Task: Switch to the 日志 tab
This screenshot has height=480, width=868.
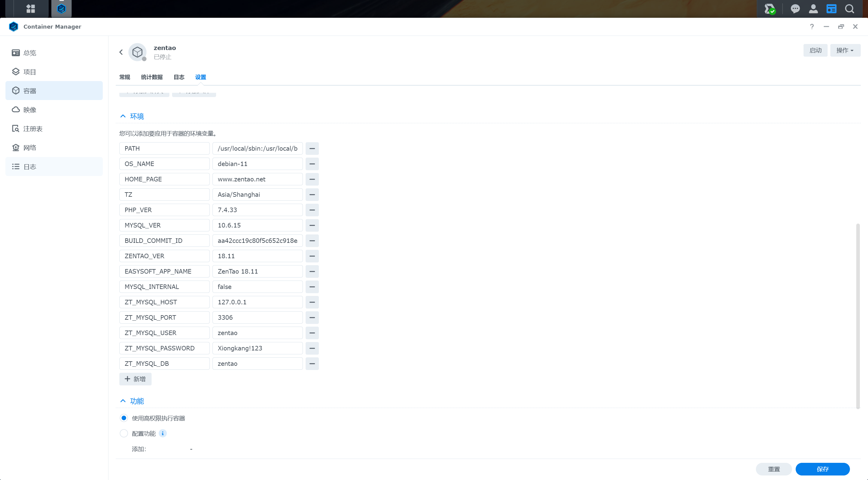Action: [x=179, y=77]
